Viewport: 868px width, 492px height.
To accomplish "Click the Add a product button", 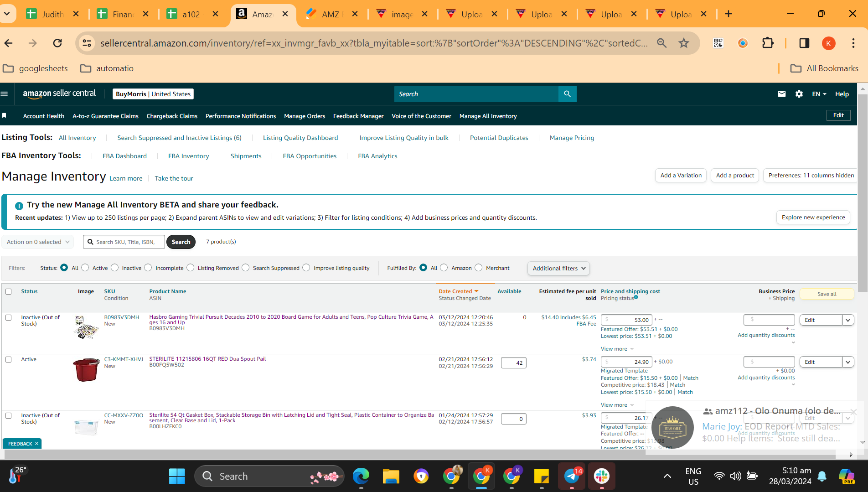I will pos(735,175).
